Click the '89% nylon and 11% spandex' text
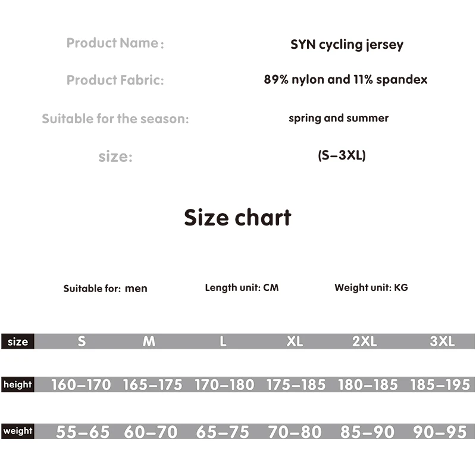 click(x=345, y=79)
